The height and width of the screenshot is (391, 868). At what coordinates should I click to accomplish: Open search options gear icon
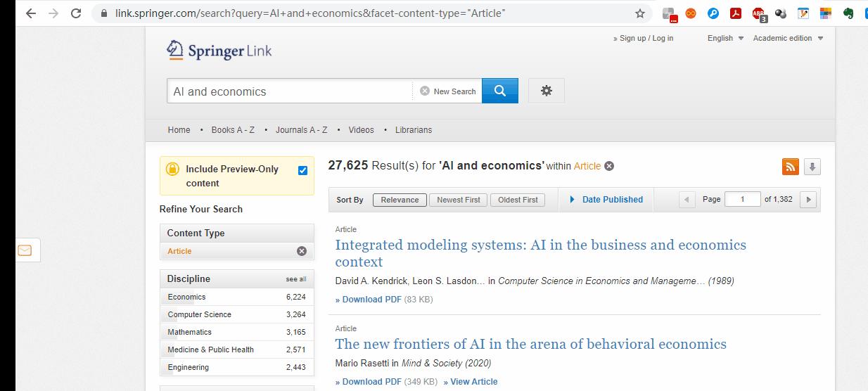point(546,91)
